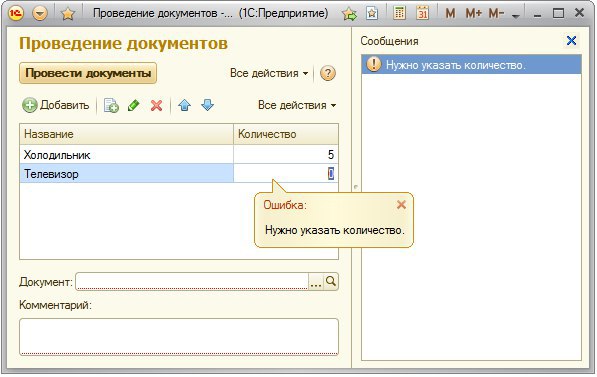Viewport: 597px width, 377px height.
Task: Move row up with the up arrow icon
Action: point(185,105)
